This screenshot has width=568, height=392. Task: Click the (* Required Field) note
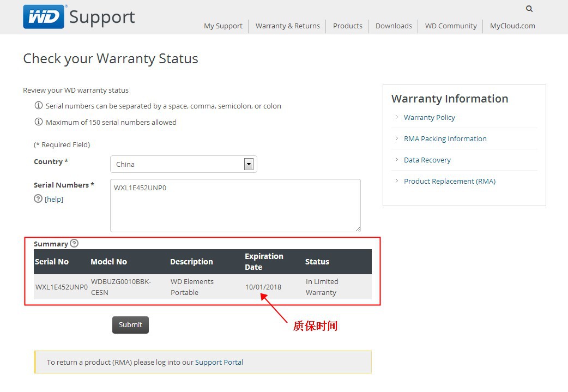click(x=62, y=145)
